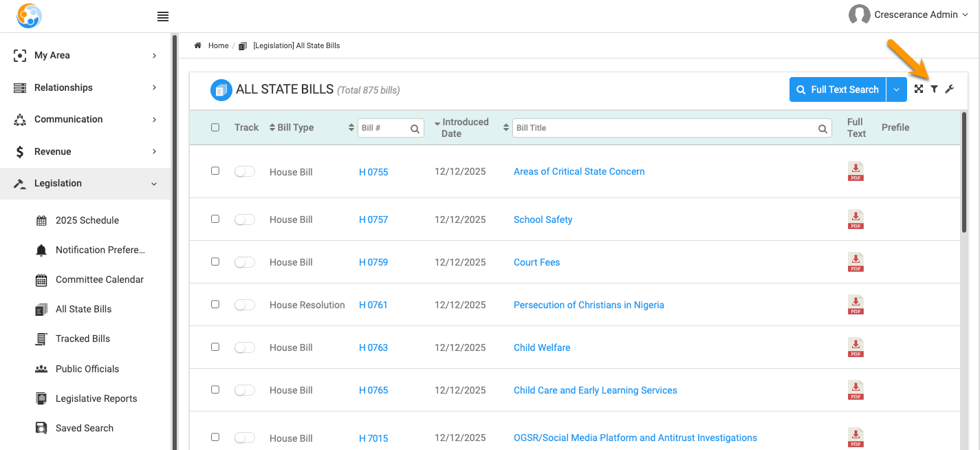980x450 pixels.
Task: Download PDF for Child Welfare bill
Action: 856,347
